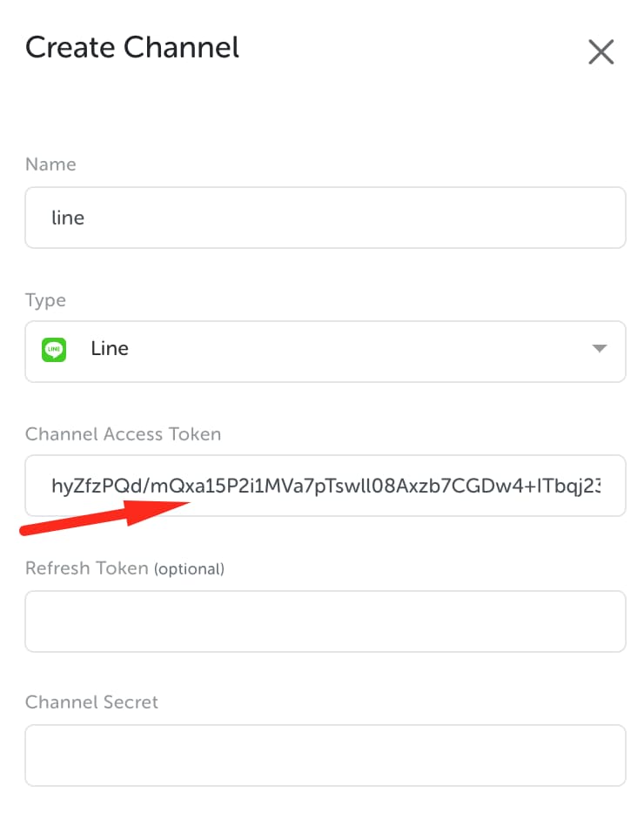The image size is (644, 839).
Task: Click the (optional) hint text
Action: 190,569
